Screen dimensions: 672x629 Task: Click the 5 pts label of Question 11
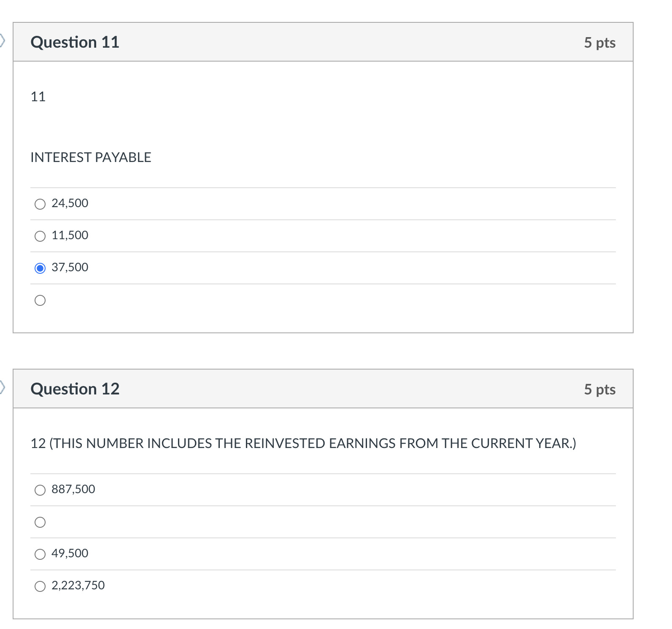pos(599,43)
